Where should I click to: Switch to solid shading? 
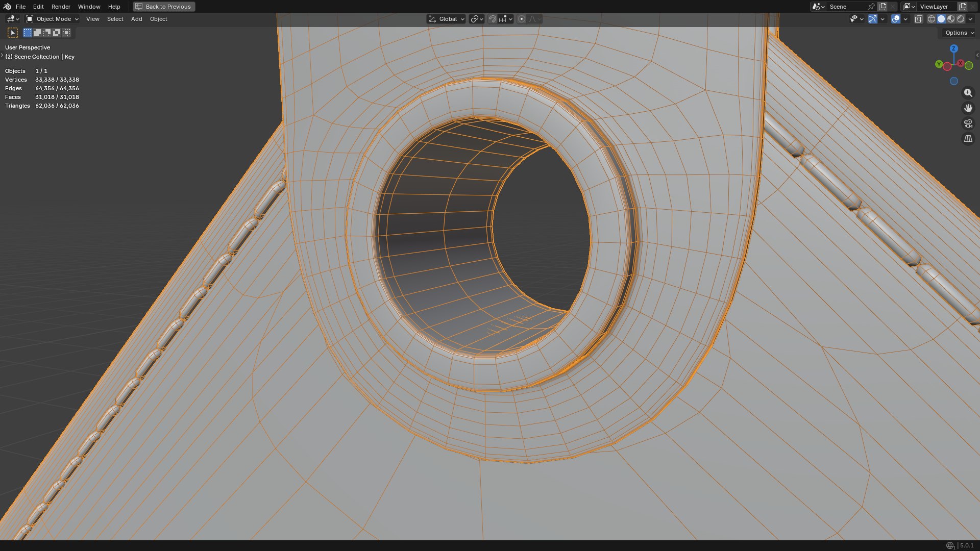[941, 19]
